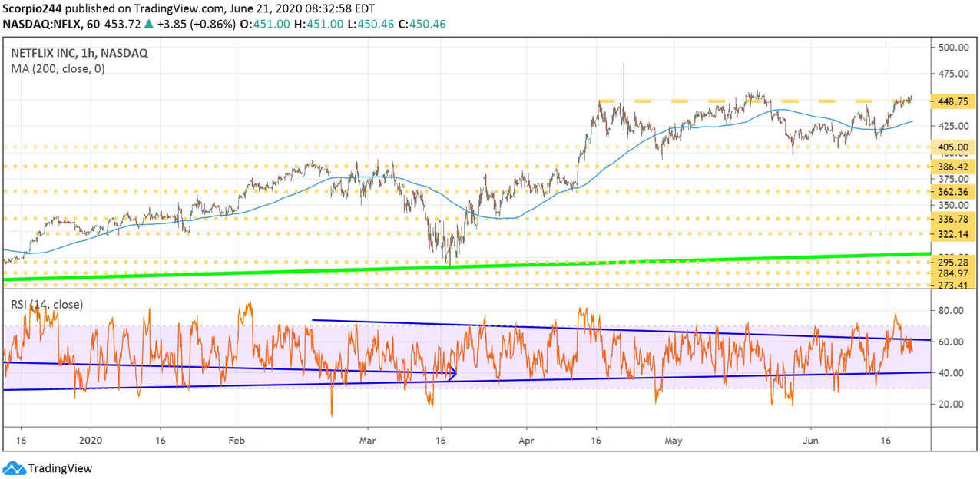Click the 273.41 price level tag
980x479 pixels.
pos(952,285)
